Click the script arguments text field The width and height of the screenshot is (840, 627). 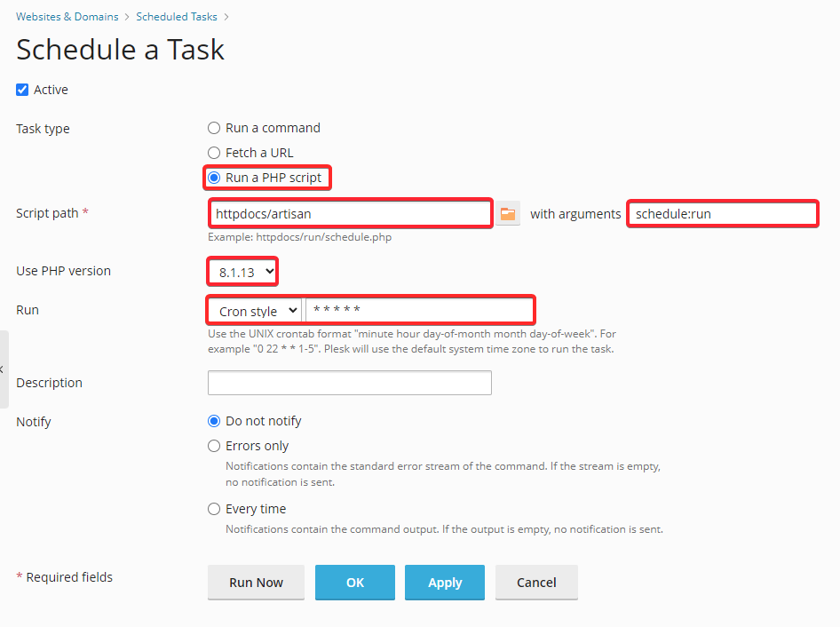(723, 214)
